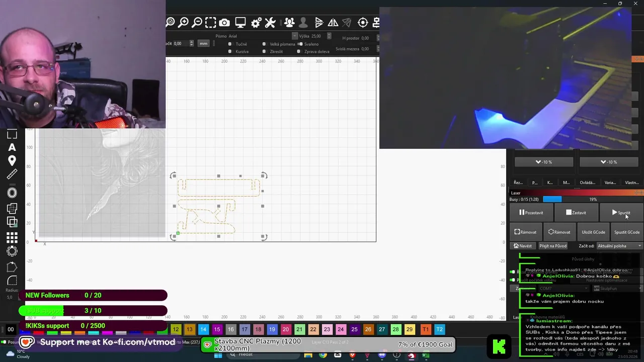Click the weld overlapping squares tool
The height and width of the screenshot is (362, 644).
tap(12, 208)
